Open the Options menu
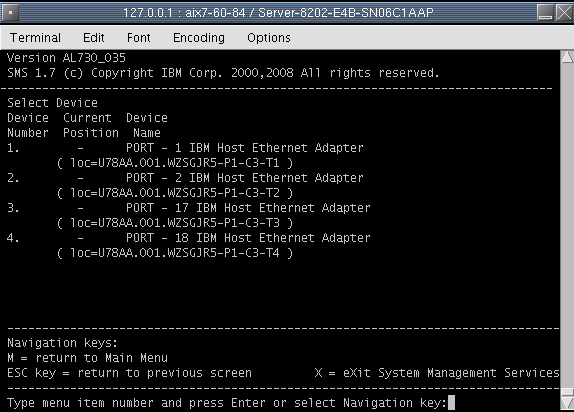 pyautogui.click(x=269, y=38)
